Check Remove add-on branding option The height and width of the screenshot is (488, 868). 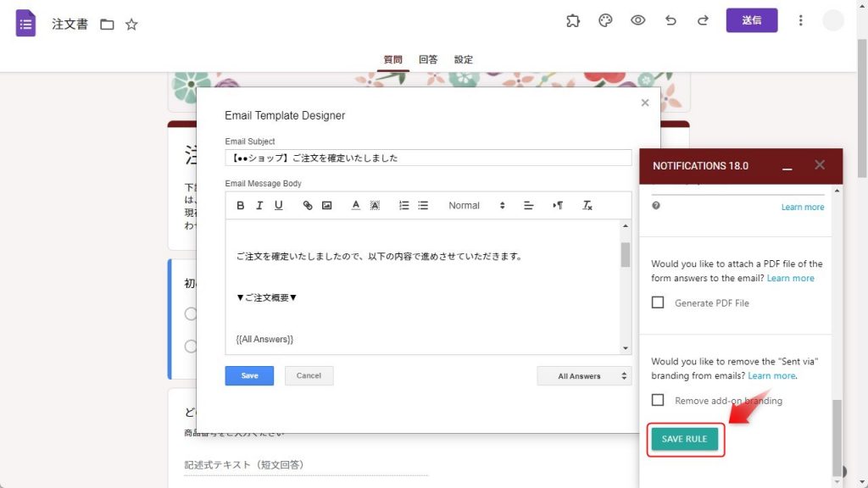[658, 400]
